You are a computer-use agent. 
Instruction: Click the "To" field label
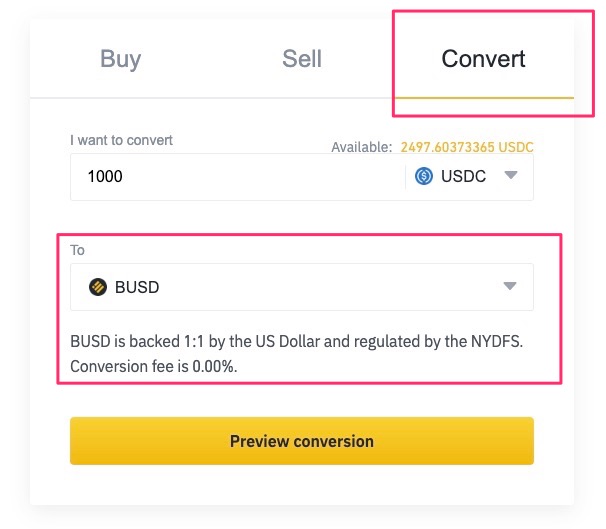click(x=78, y=250)
